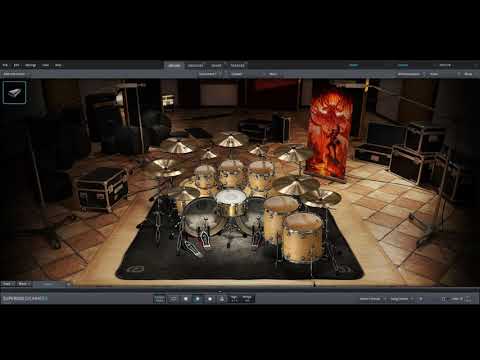Viewport: 480px width, 360px height.
Task: Click the tempo field
Action: tap(247, 299)
